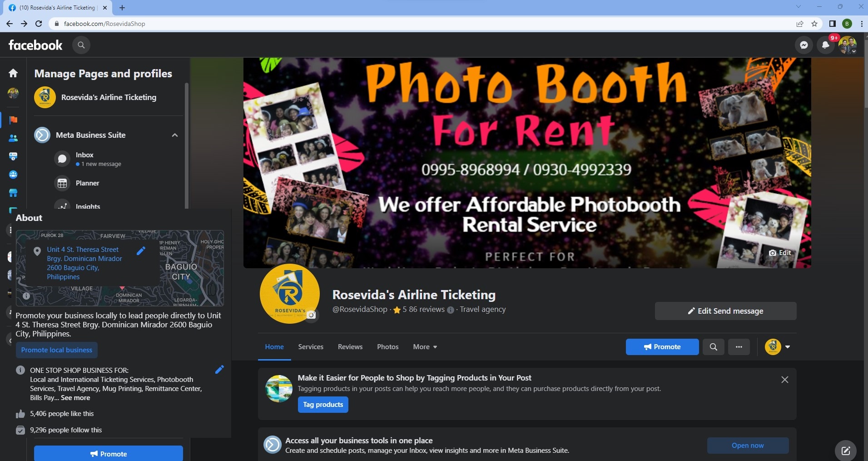Viewport: 868px width, 461px height.
Task: Switch to the Services tab
Action: pos(311,347)
